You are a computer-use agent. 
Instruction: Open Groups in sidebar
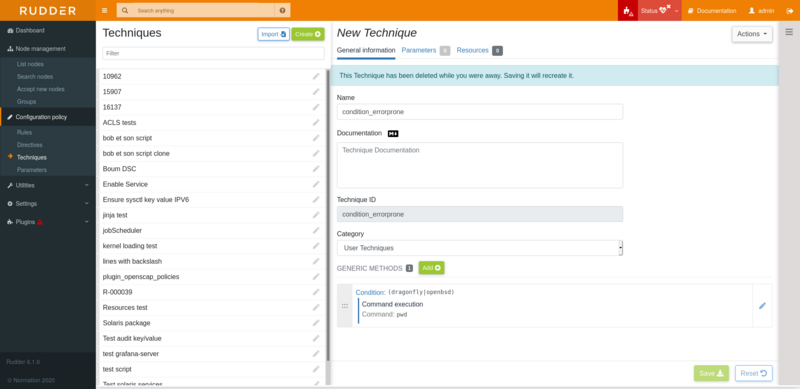pyautogui.click(x=26, y=102)
